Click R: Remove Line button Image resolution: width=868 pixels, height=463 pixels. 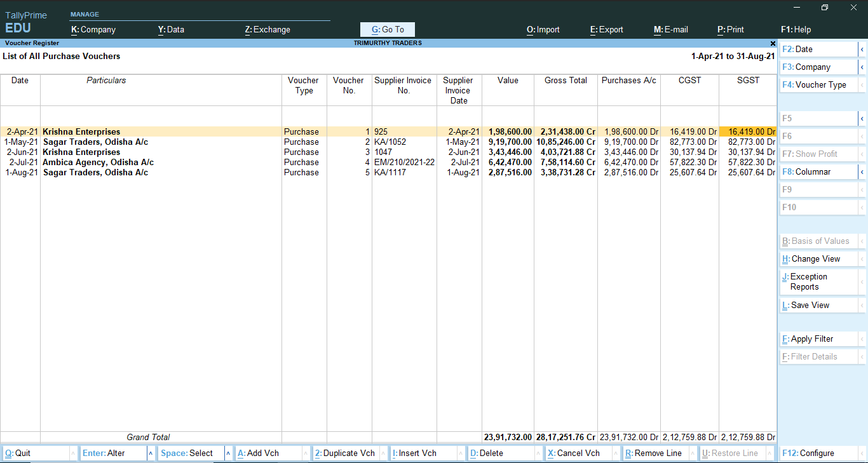pyautogui.click(x=656, y=453)
